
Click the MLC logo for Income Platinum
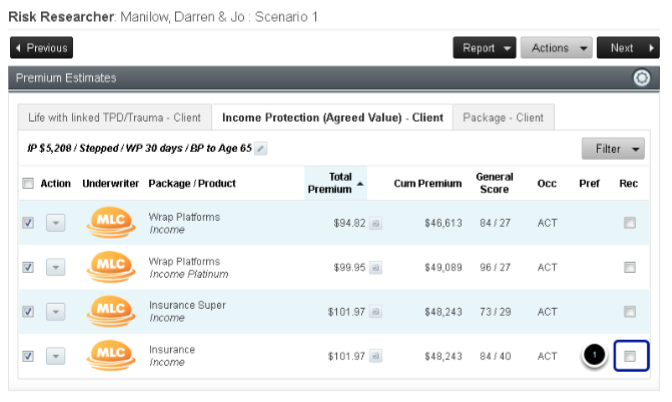click(x=111, y=267)
